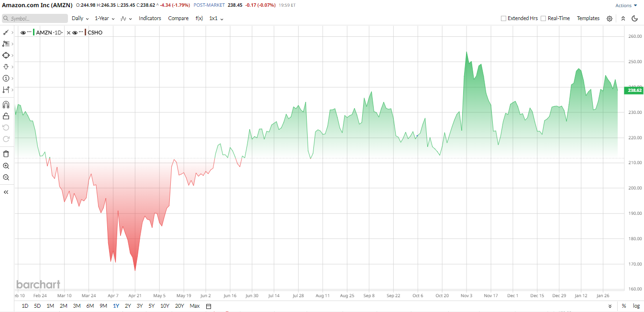Expand the shapes tools flyout arrow
644x312 pixels.
12,56
